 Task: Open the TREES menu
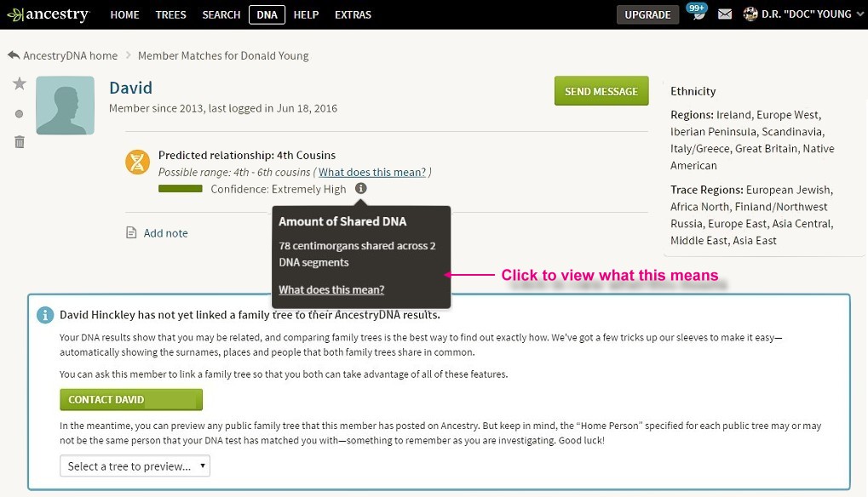[x=170, y=15]
